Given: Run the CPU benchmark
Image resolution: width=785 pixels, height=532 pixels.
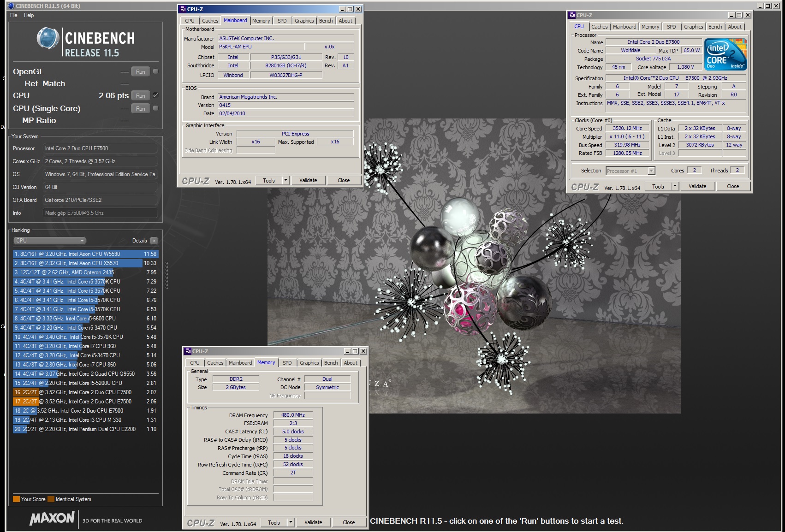Looking at the screenshot, I should 141,95.
